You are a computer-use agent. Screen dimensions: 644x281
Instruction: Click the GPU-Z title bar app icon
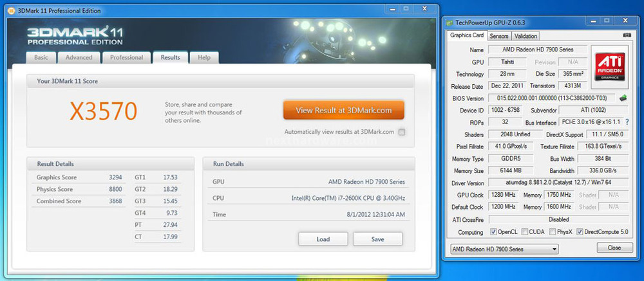(451, 23)
